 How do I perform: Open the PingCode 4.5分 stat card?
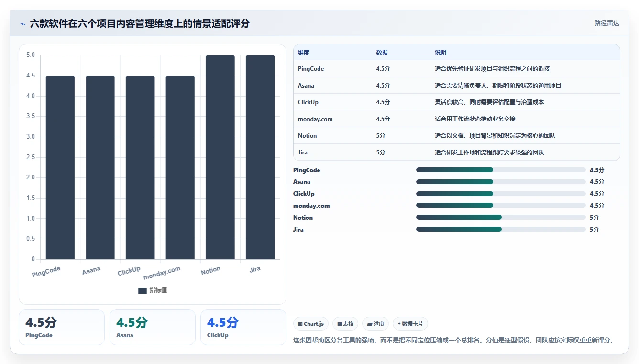tap(62, 327)
